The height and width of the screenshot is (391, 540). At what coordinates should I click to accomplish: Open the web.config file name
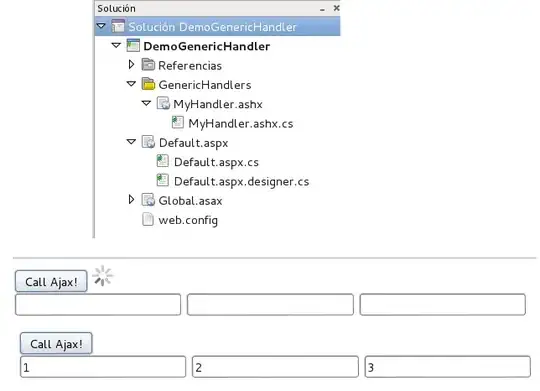(x=188, y=220)
